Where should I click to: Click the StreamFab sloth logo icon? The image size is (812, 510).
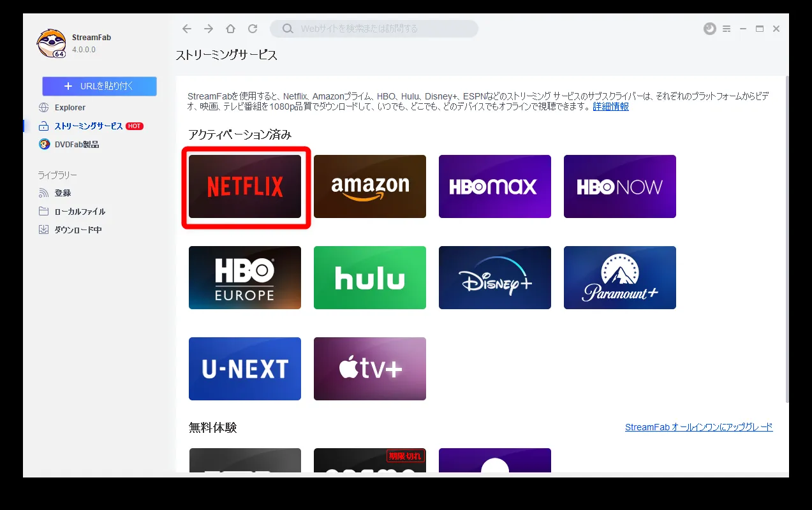51,44
